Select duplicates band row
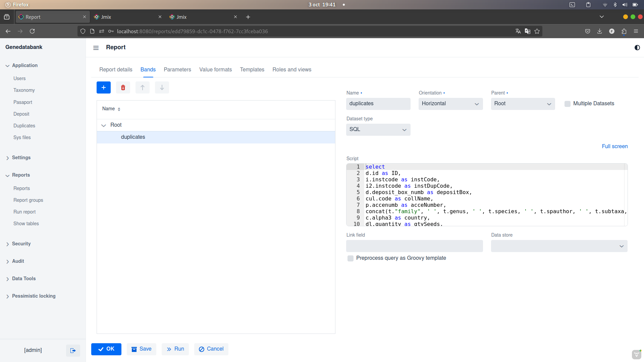This screenshot has width=644, height=362. (x=216, y=137)
